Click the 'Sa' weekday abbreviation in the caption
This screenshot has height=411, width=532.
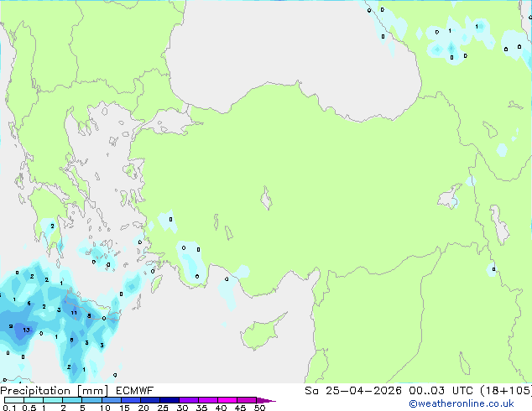[311, 391]
